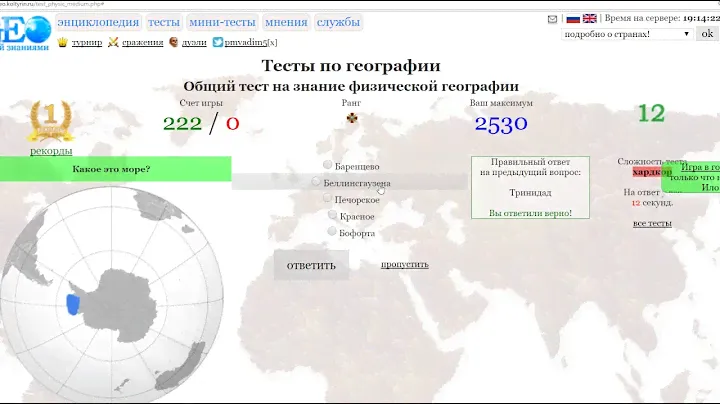The height and width of the screenshot is (404, 720).
Task: Click the Twitter bird icon by the username
Action: [x=217, y=42]
